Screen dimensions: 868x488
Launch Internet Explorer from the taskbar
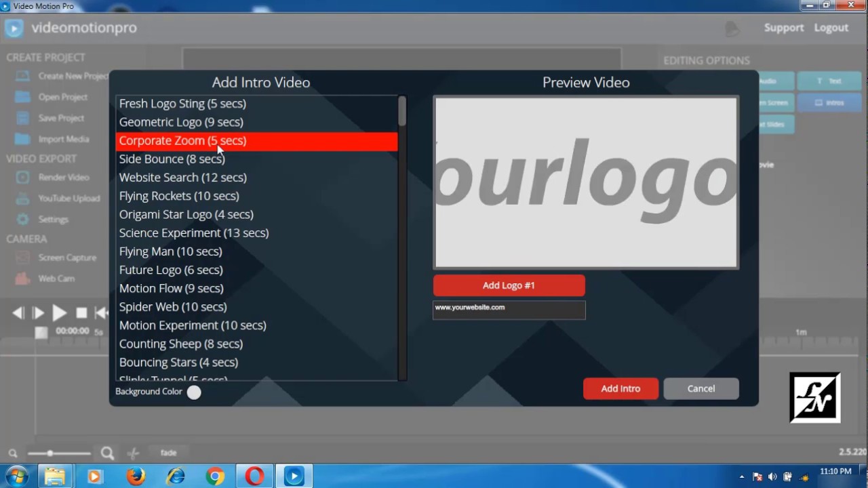[176, 476]
